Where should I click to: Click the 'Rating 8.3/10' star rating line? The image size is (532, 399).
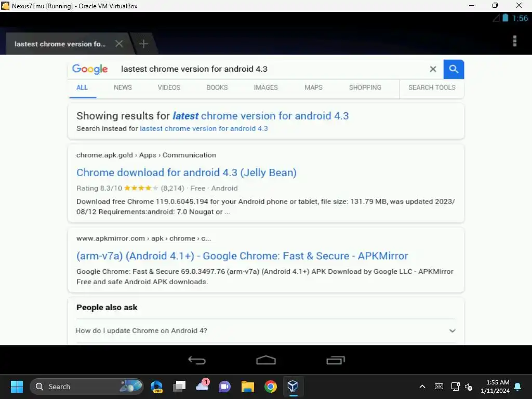pyautogui.click(x=157, y=188)
